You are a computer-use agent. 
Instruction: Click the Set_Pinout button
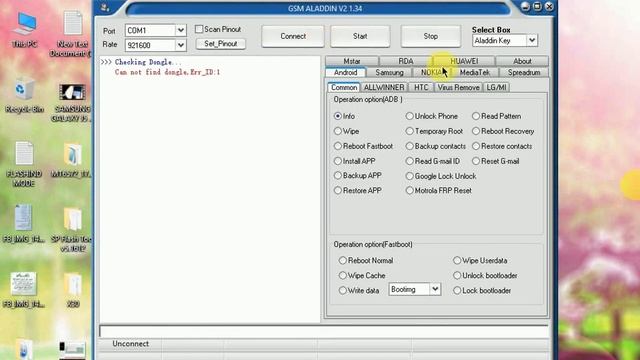(x=221, y=44)
